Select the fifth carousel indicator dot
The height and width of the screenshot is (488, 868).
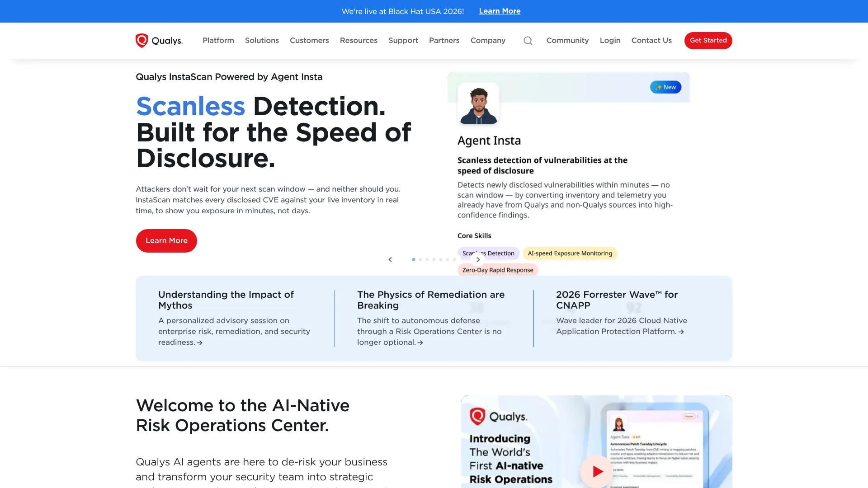point(441,259)
